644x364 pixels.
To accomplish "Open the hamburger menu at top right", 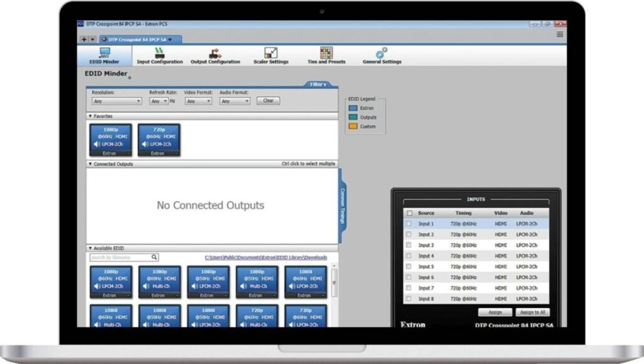I will coord(560,35).
